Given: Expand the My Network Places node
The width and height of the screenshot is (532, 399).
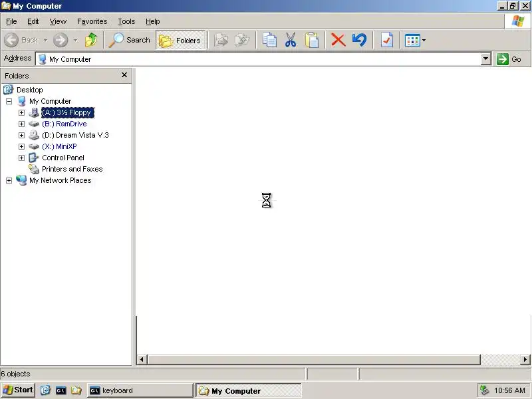Looking at the screenshot, I should tap(9, 180).
